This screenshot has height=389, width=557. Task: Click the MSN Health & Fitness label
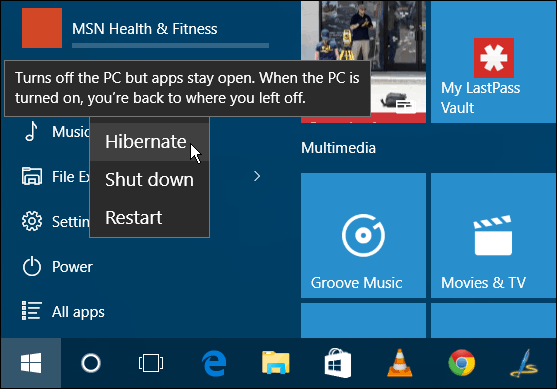[145, 29]
